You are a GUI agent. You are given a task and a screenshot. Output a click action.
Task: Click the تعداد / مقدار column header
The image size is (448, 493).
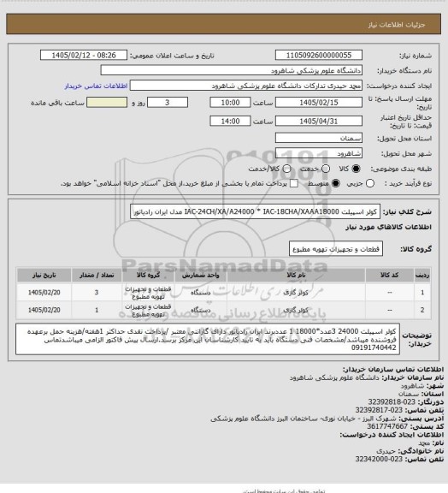97,275
